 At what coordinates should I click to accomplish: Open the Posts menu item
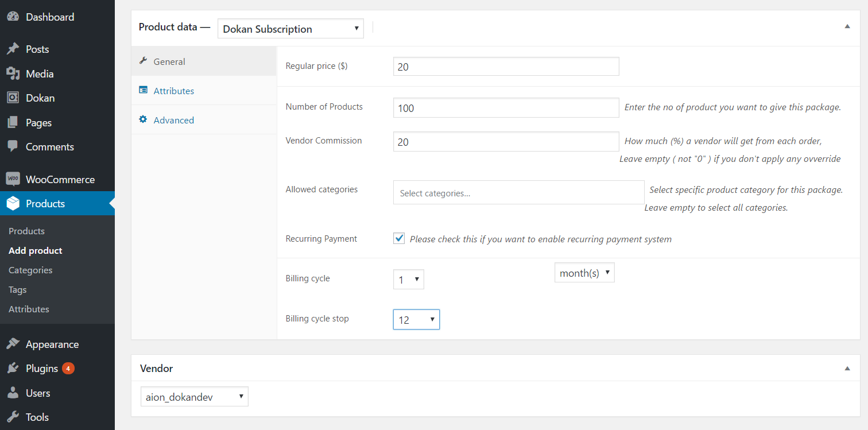coord(57,49)
